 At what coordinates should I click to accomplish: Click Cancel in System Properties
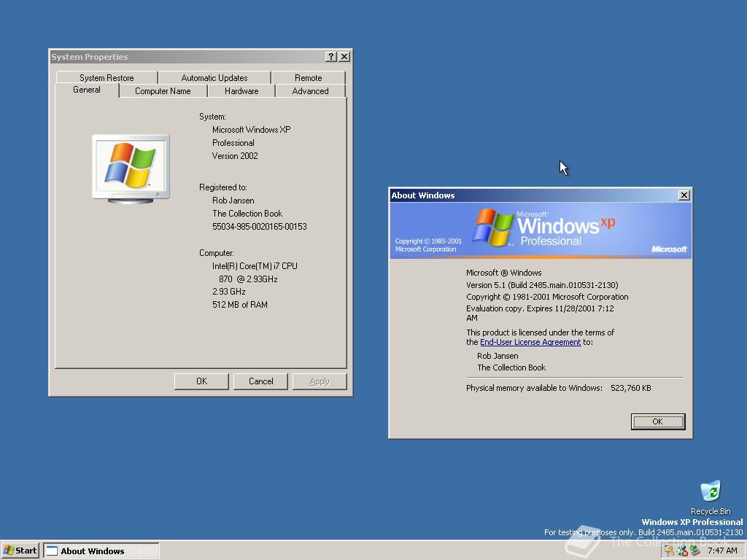(x=260, y=381)
